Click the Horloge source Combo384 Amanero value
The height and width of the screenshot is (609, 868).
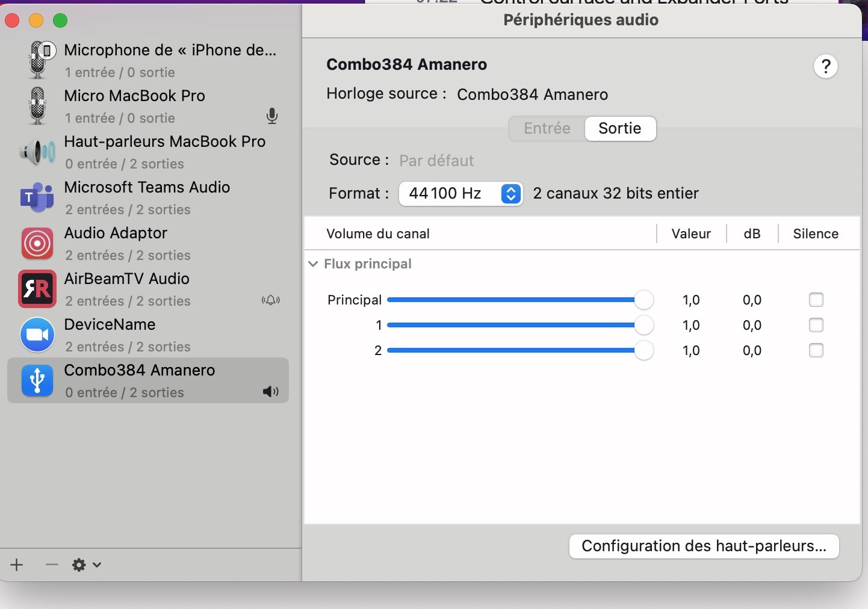533,94
